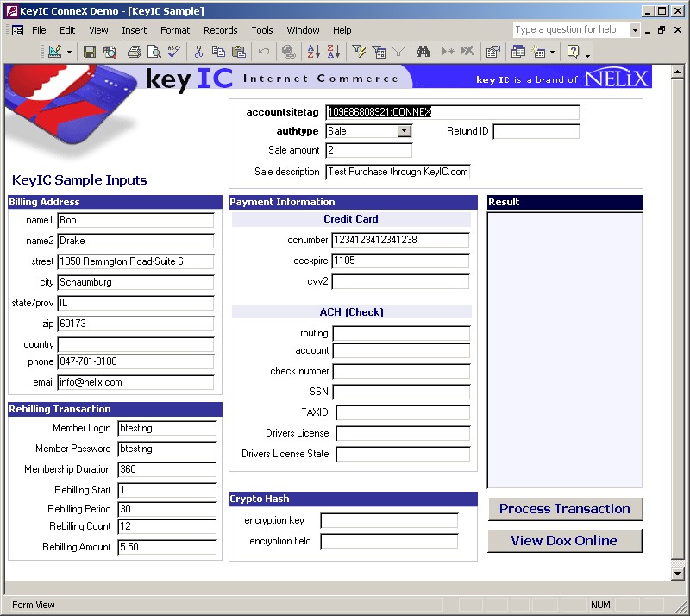
Task: Click the name1 field containing Bob
Action: [135, 220]
